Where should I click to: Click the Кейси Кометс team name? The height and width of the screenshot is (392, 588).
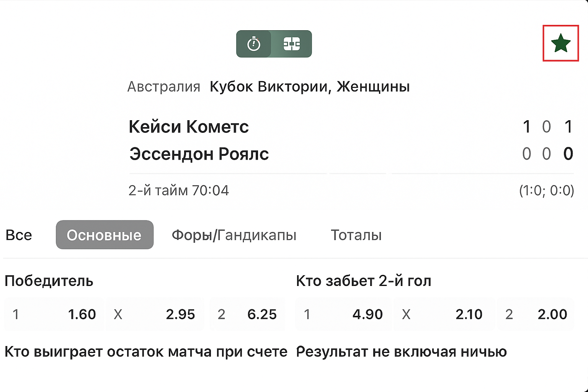point(189,127)
